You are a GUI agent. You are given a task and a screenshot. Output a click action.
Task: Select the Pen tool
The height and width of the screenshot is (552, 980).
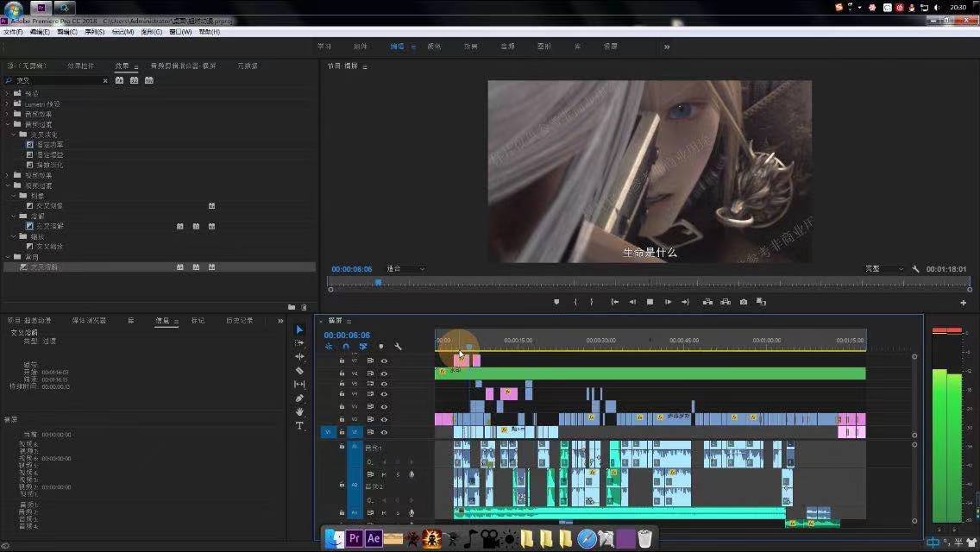coord(299,398)
